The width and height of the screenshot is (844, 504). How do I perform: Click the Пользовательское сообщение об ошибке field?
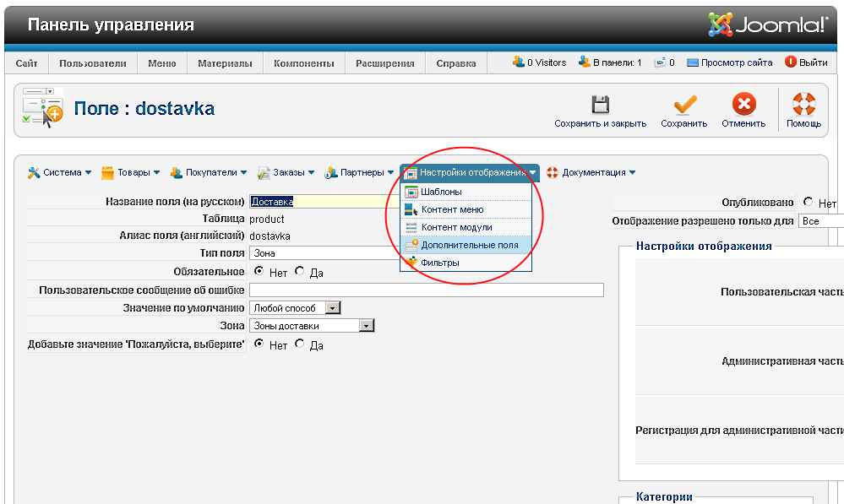[427, 290]
